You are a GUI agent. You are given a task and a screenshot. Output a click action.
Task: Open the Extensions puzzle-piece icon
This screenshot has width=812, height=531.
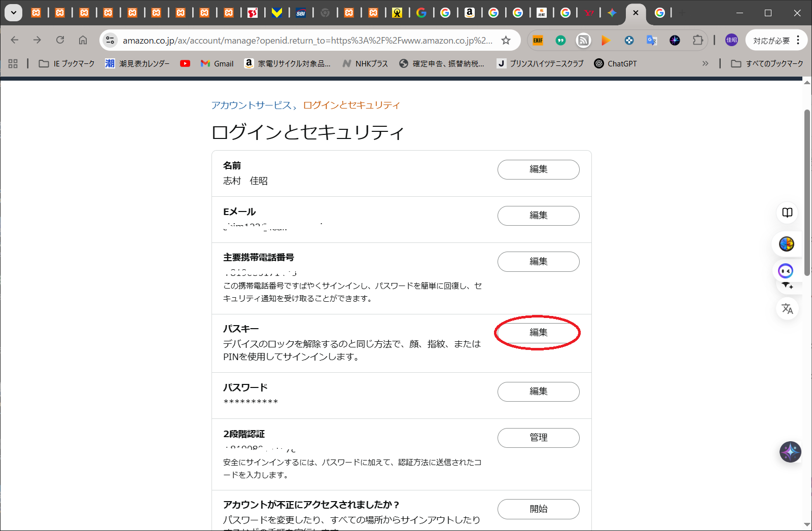click(x=698, y=41)
